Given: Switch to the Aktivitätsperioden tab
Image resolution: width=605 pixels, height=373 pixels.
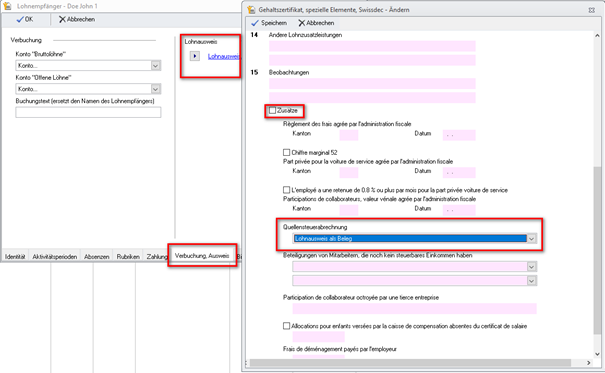Looking at the screenshot, I should [x=54, y=257].
